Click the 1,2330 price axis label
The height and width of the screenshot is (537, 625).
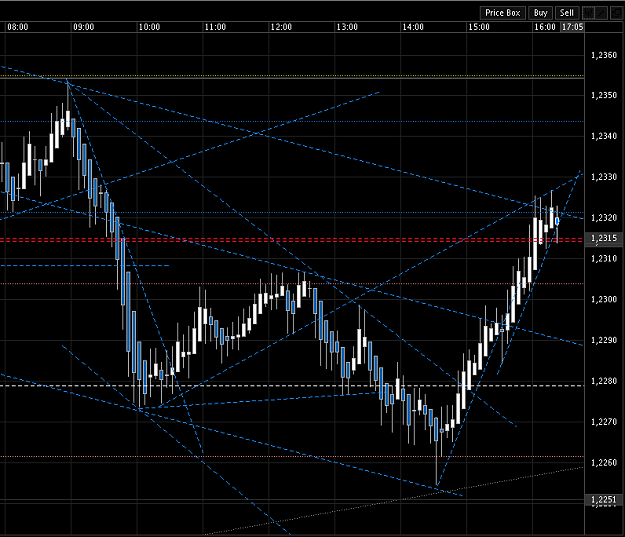coord(604,177)
